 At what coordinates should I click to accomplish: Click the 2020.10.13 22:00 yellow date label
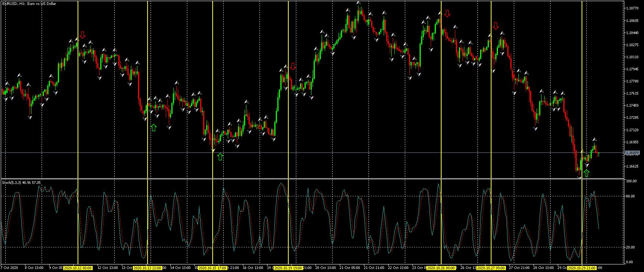[148, 268]
